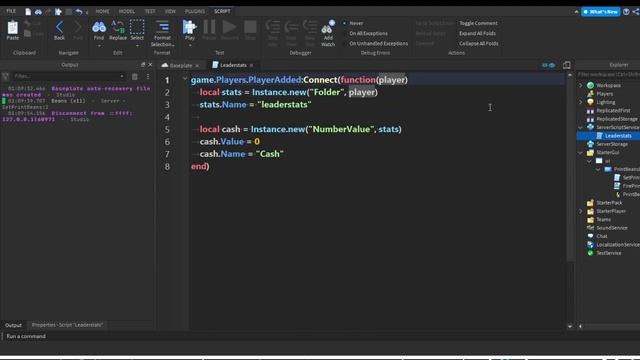Select On Unhandled Exceptions option
The width and height of the screenshot is (640, 360).
click(x=378, y=43)
